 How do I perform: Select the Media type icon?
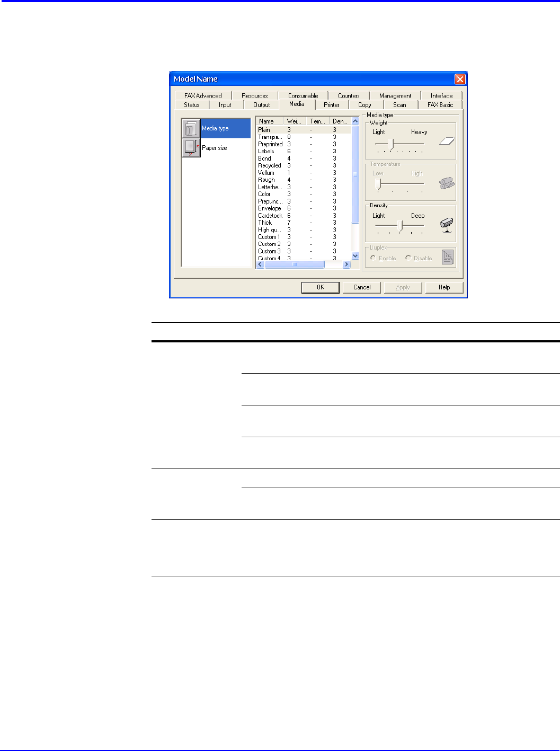pos(191,128)
